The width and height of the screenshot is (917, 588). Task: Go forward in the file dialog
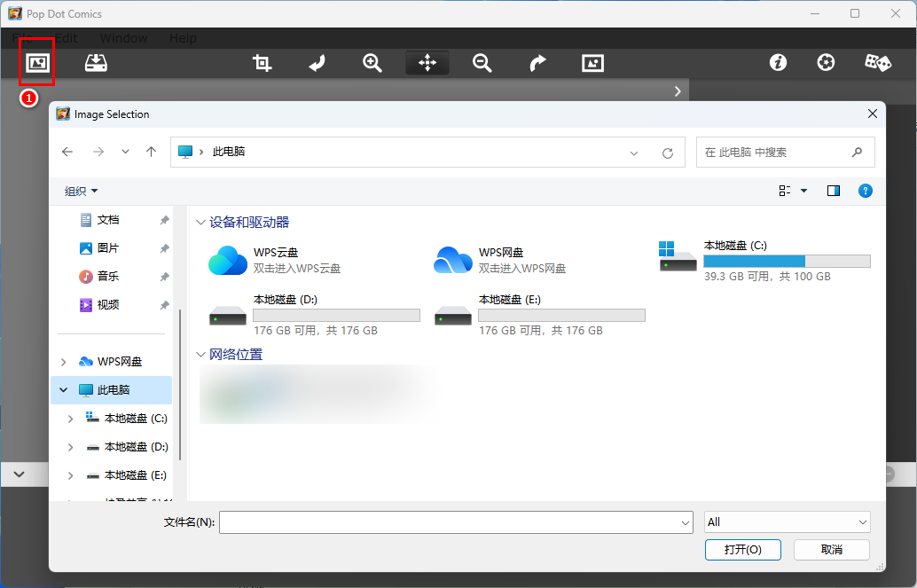(98, 153)
